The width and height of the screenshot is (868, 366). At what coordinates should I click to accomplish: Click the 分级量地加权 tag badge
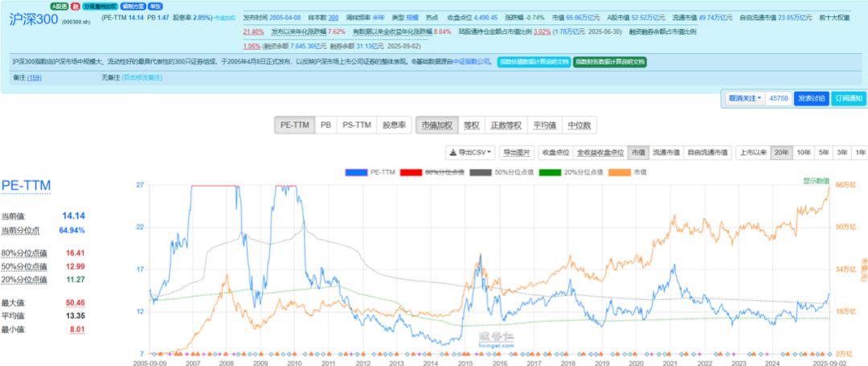pos(99,6)
